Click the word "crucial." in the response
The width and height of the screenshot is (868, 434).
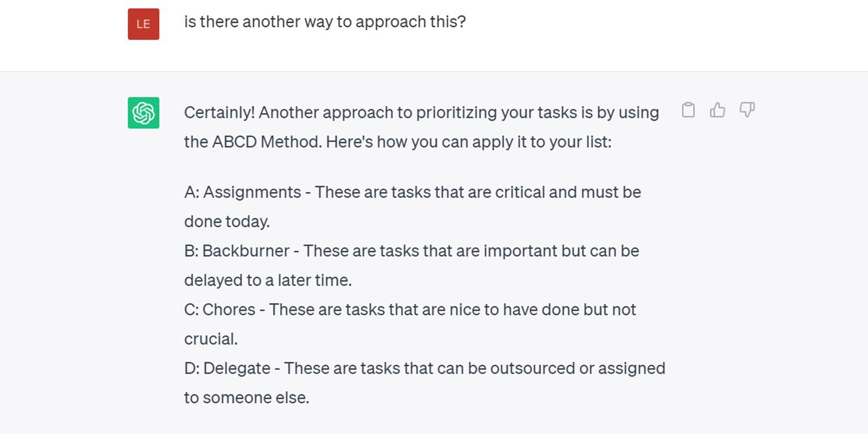click(x=211, y=339)
